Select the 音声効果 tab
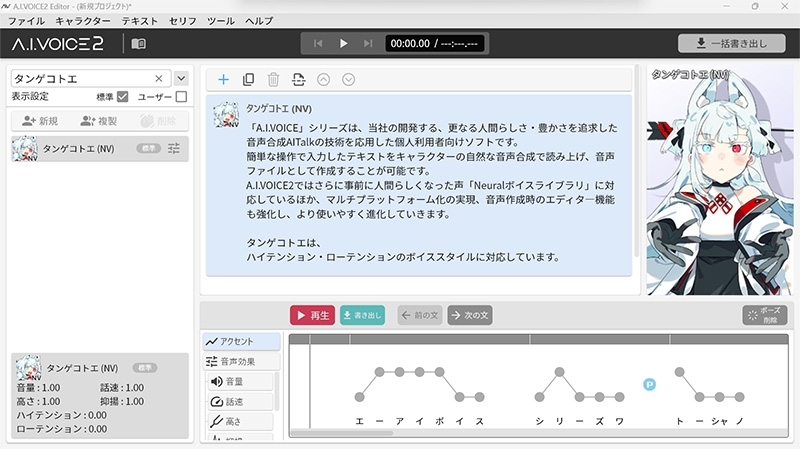Viewport: 800px width, 449px height. (241, 362)
